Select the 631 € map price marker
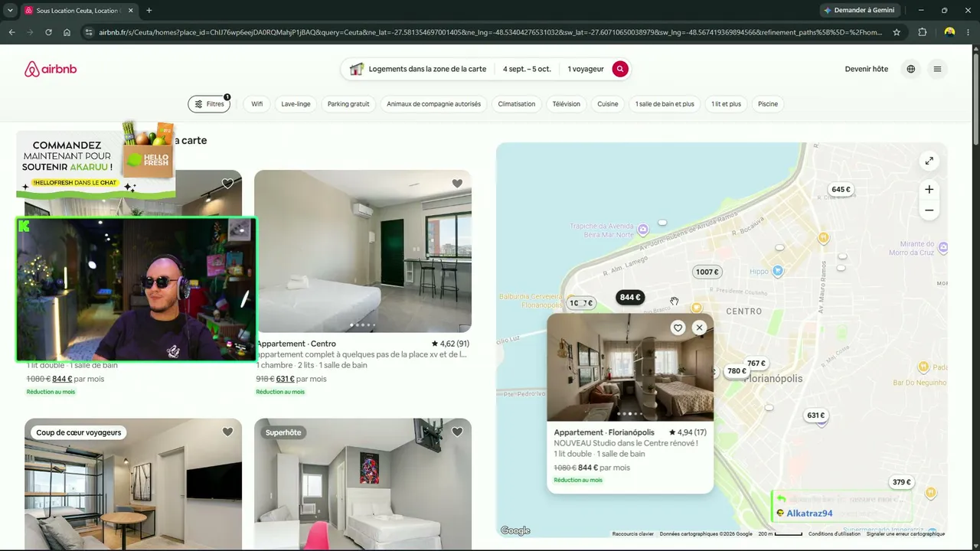 pyautogui.click(x=816, y=416)
